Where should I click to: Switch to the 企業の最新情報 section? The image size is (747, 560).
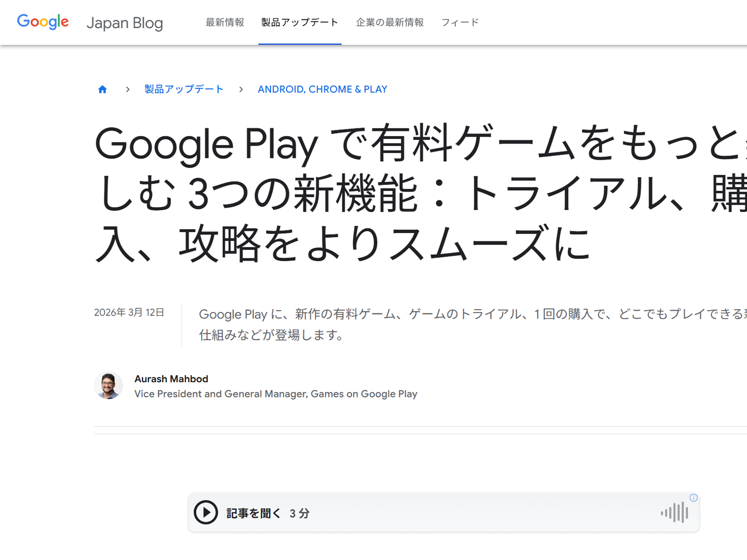pyautogui.click(x=389, y=22)
